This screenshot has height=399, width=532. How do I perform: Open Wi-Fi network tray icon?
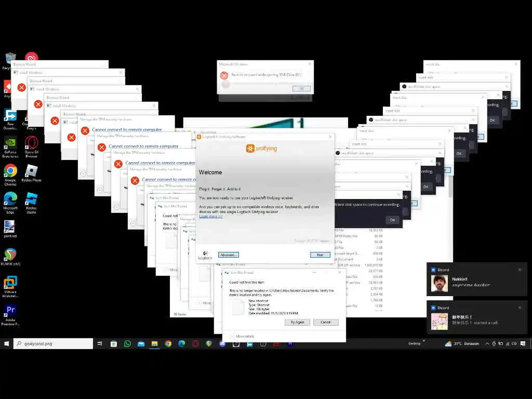508,344
